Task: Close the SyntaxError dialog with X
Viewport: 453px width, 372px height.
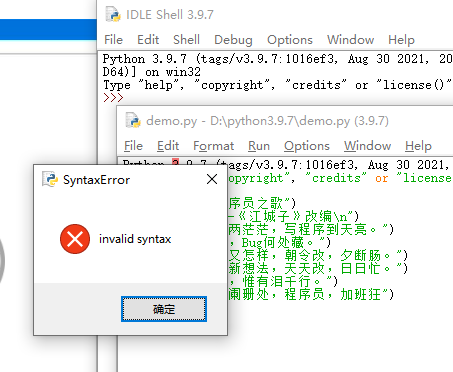Action: [212, 179]
